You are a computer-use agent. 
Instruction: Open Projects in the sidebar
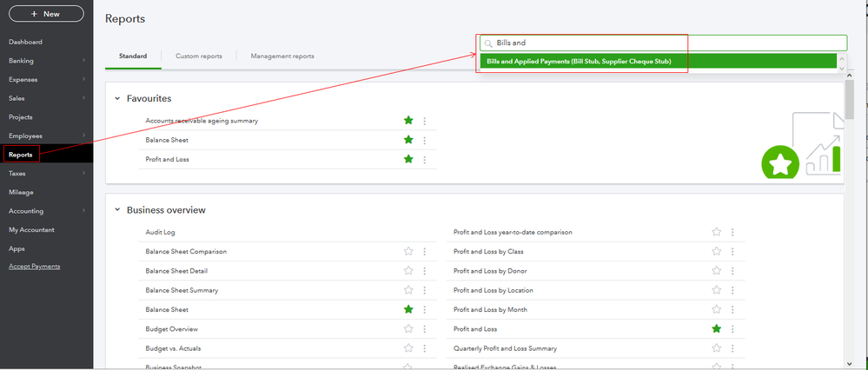click(21, 117)
